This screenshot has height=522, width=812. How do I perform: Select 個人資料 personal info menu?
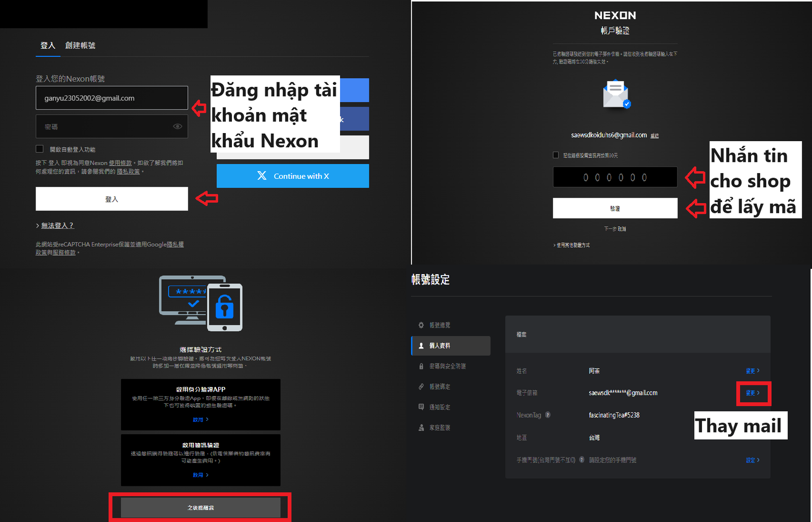click(x=451, y=346)
